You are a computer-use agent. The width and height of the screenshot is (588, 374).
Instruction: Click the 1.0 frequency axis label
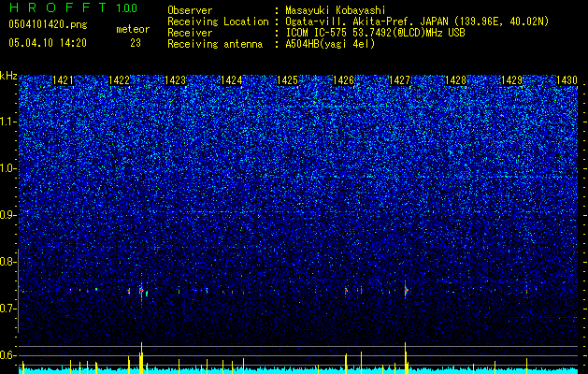[x=7, y=168]
